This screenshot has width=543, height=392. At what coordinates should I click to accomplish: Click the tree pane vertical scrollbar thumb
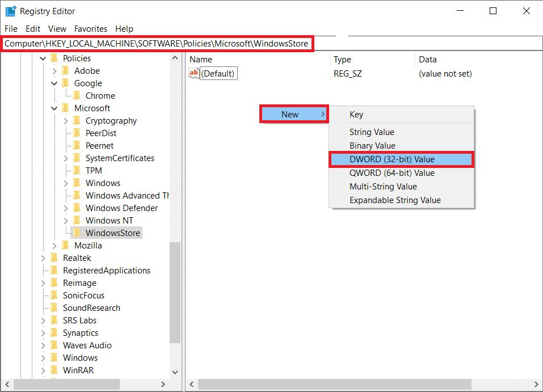point(175,293)
